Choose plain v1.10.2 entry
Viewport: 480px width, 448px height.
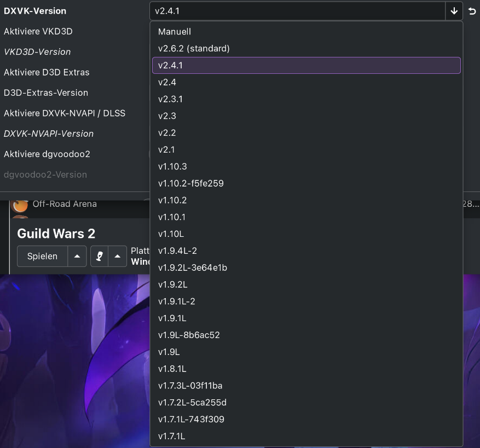(306, 200)
